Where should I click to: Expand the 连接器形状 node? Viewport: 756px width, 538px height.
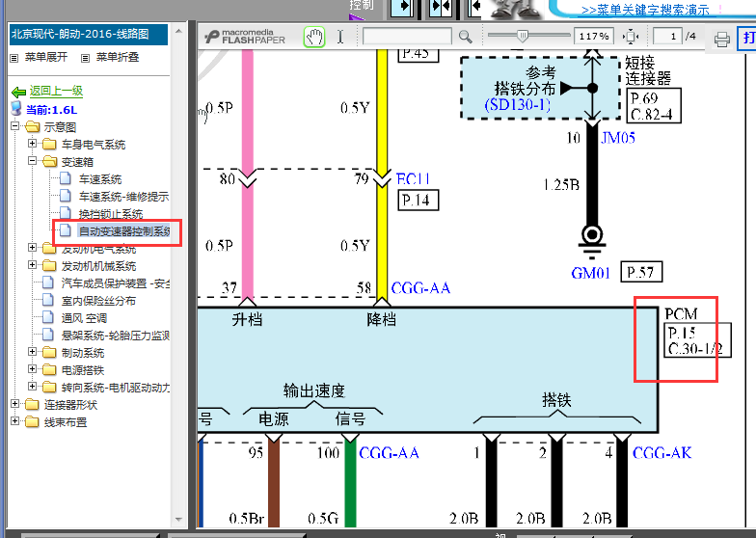pos(15,404)
